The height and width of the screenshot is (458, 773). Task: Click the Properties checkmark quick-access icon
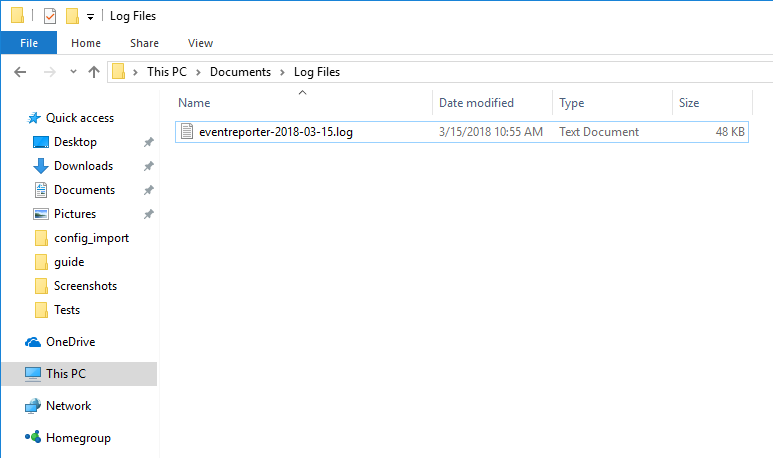pyautogui.click(x=50, y=16)
